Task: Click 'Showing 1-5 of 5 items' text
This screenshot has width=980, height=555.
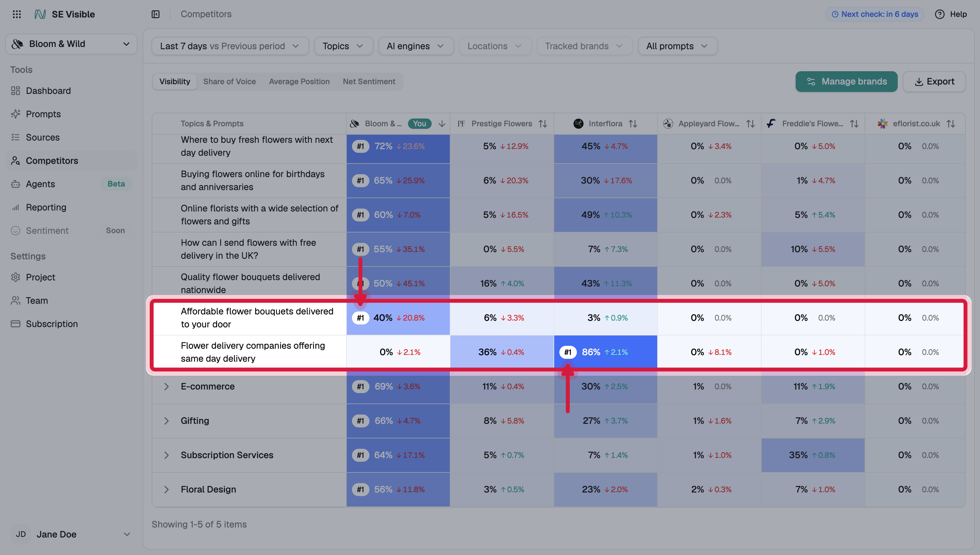Action: point(199,525)
